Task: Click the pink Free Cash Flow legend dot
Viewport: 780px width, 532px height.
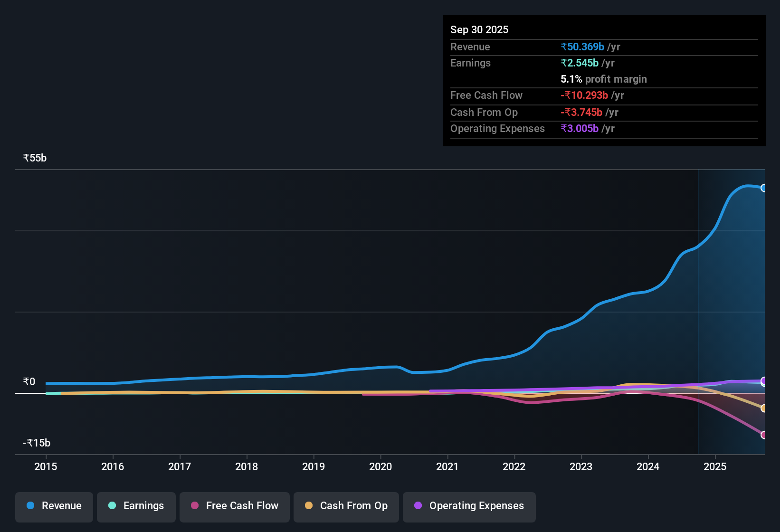Action: coord(194,506)
